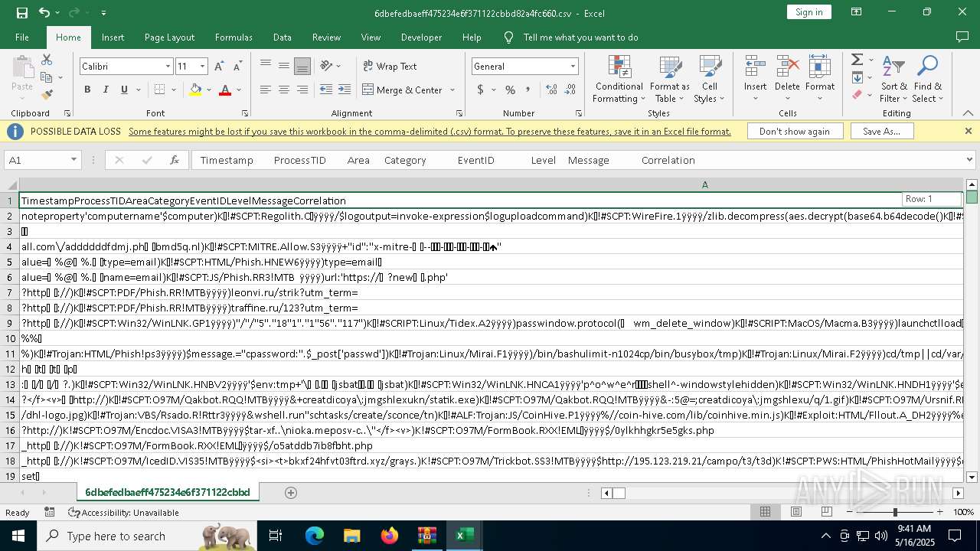Click the new sheet plus icon
The width and height of the screenshot is (980, 551).
tap(291, 493)
